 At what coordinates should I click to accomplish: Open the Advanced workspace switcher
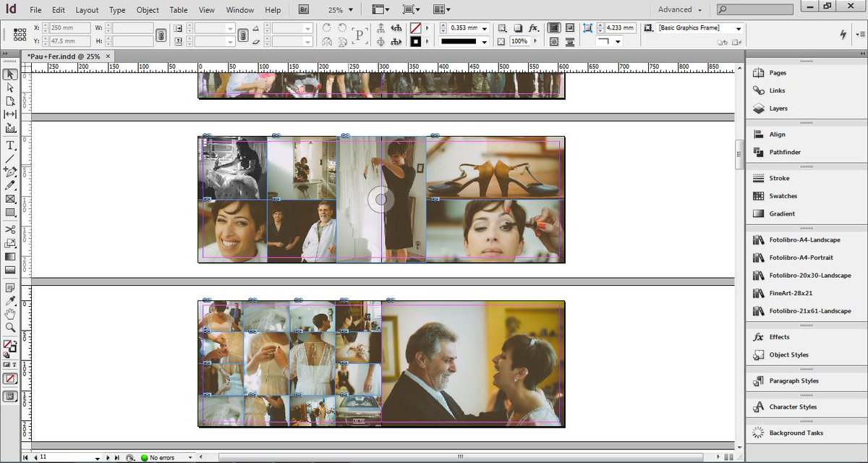[677, 9]
